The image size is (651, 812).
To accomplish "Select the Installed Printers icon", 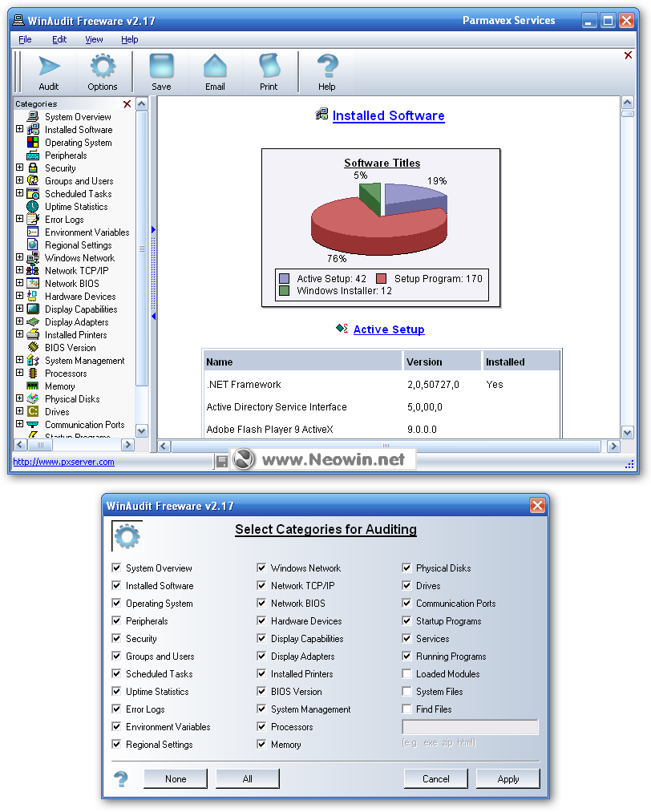I will point(33,334).
